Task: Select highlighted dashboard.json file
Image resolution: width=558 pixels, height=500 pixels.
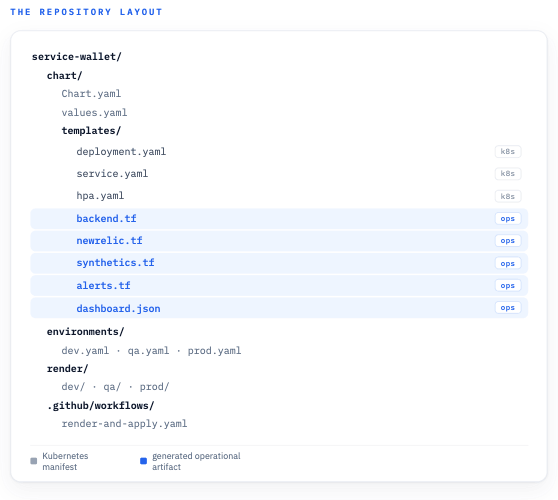Action: pyautogui.click(x=279, y=308)
